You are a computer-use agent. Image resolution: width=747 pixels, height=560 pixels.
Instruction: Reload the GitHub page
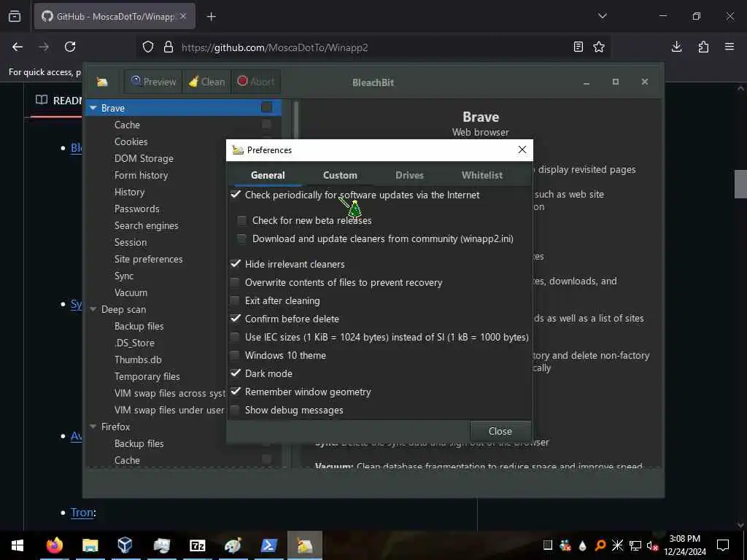point(70,47)
